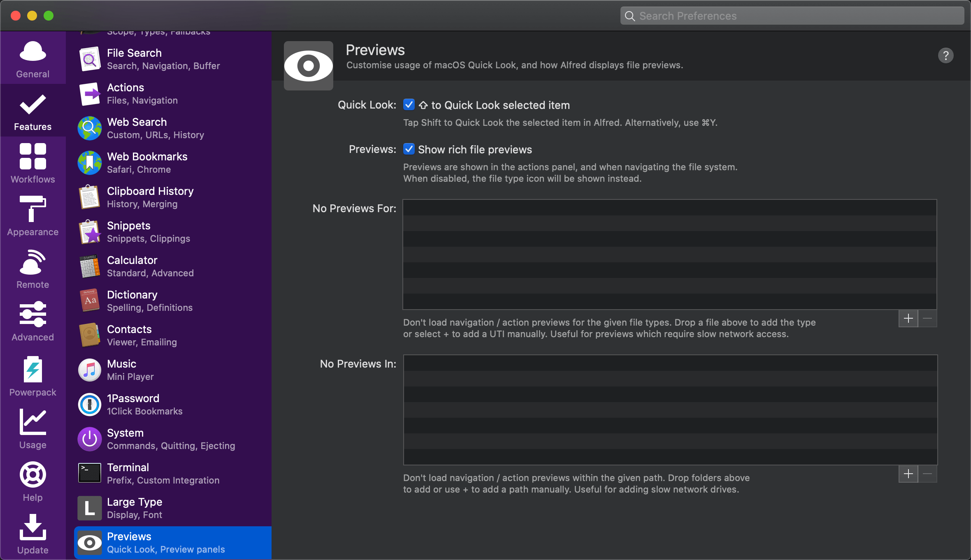Viewport: 971px width, 560px height.
Task: Open the Calculator icon
Action: (x=90, y=266)
